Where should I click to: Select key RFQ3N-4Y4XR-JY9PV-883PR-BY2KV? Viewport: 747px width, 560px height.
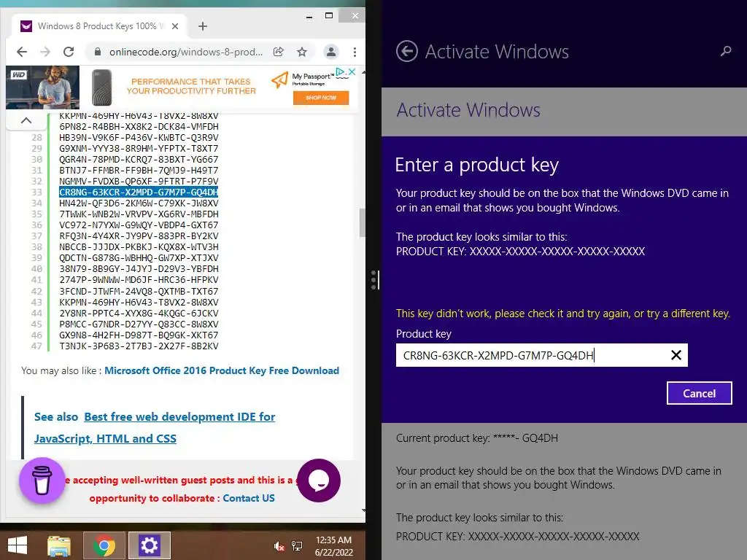click(139, 236)
